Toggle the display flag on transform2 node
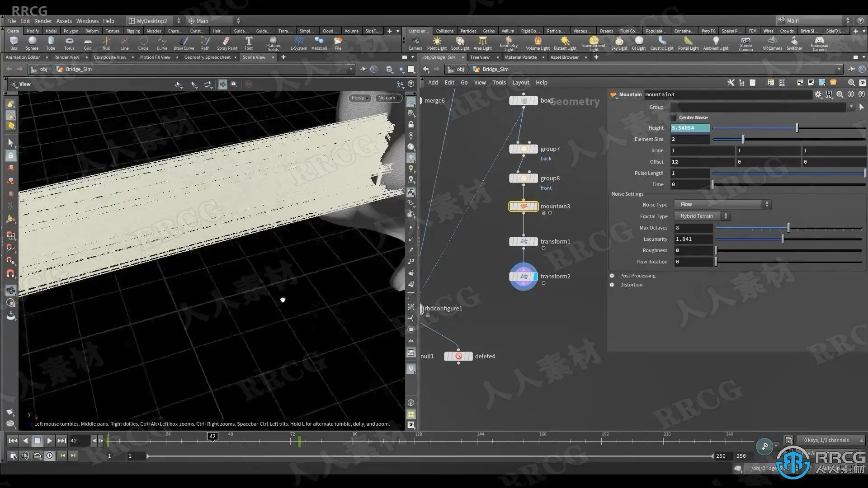 tap(535, 277)
